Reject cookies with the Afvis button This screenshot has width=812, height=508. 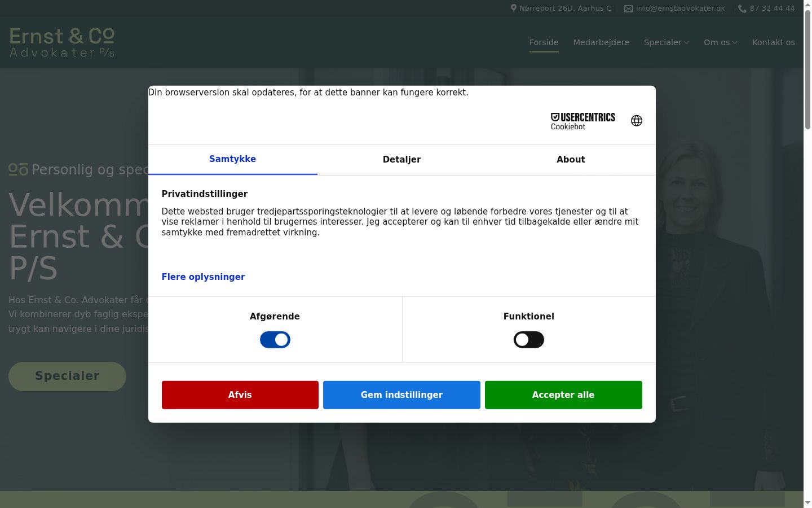pos(240,395)
